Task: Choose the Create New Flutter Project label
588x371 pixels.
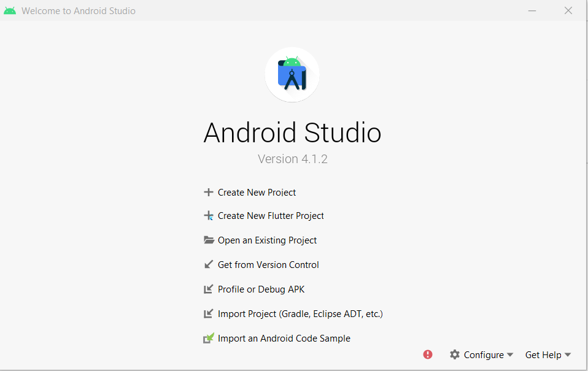Action: click(x=271, y=216)
